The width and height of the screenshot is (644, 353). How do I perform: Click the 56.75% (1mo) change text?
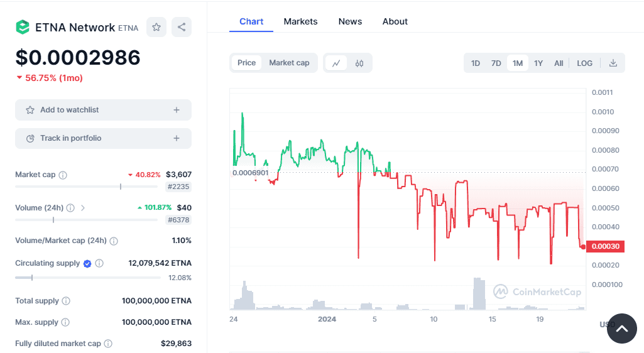[x=54, y=78]
